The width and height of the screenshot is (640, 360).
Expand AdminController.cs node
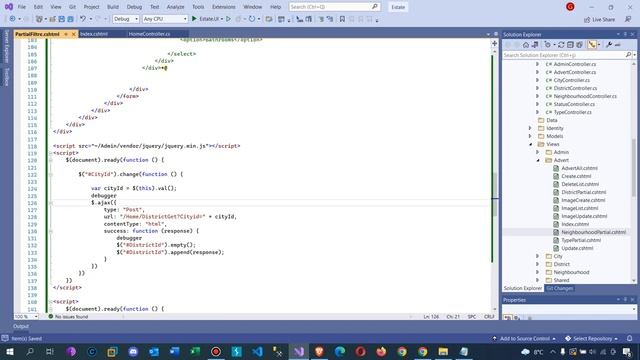538,64
